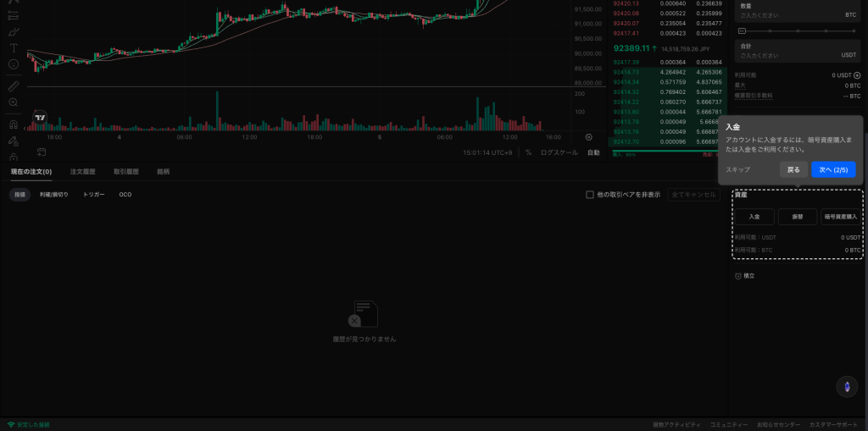Screen dimensions: 868x431
Task: Check the 他の取引ペアを非表示 checkbox
Action: tap(590, 195)
